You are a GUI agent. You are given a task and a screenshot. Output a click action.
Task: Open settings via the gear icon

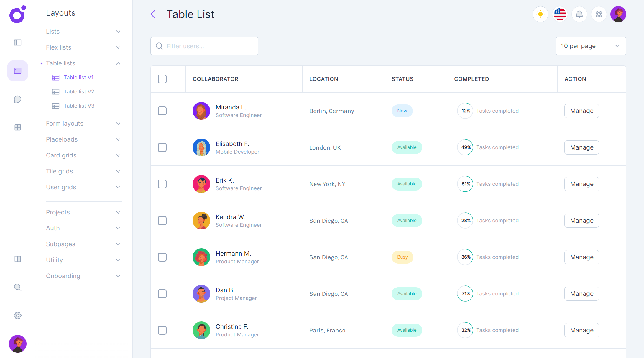[x=17, y=315]
